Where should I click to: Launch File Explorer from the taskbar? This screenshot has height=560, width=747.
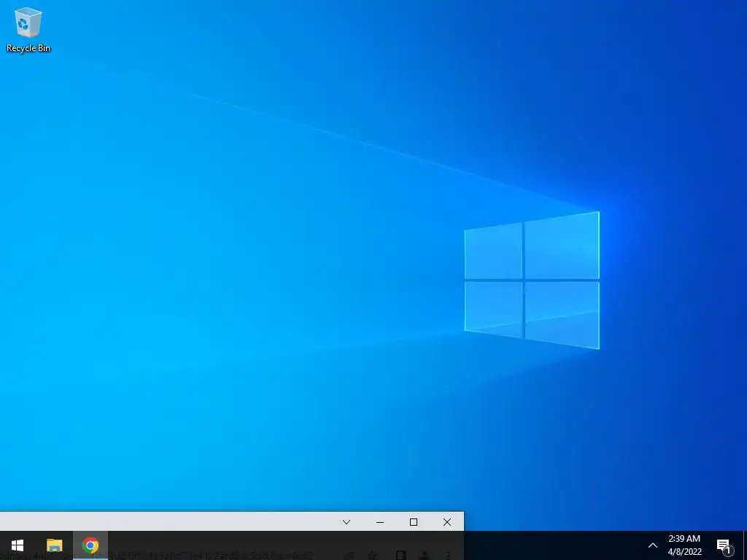click(x=54, y=545)
